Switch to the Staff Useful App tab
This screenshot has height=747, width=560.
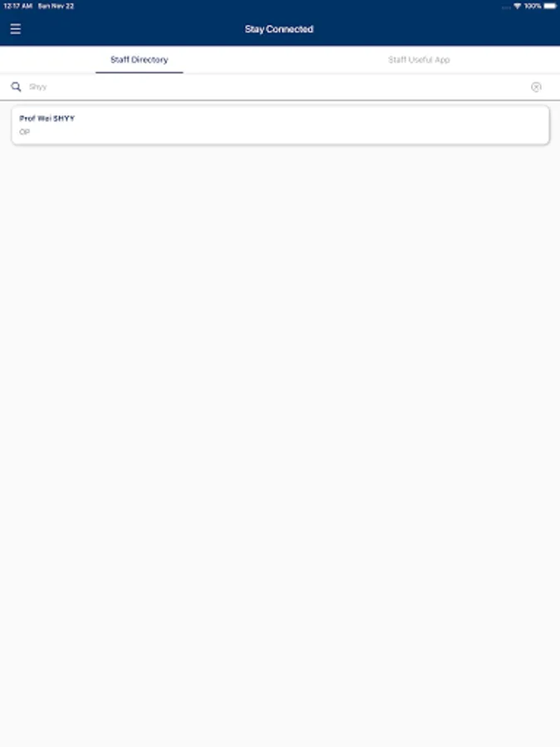[x=419, y=60]
